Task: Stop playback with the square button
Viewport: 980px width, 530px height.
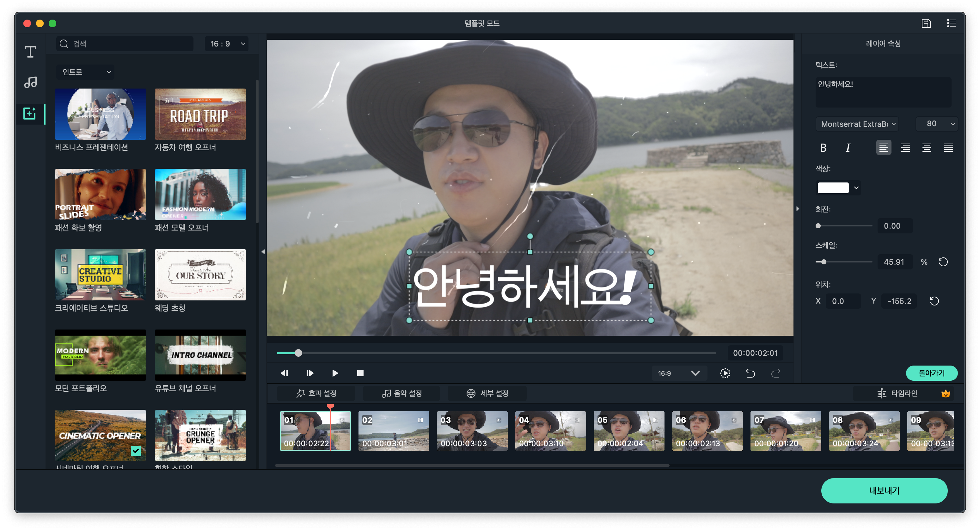Action: coord(360,373)
